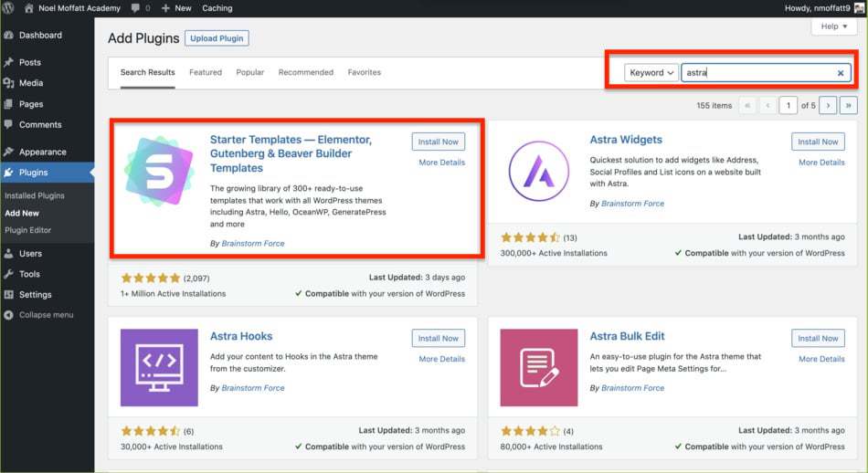The height and width of the screenshot is (473, 868).
Task: Open the Astra Hooks plugin title
Action: click(x=241, y=336)
